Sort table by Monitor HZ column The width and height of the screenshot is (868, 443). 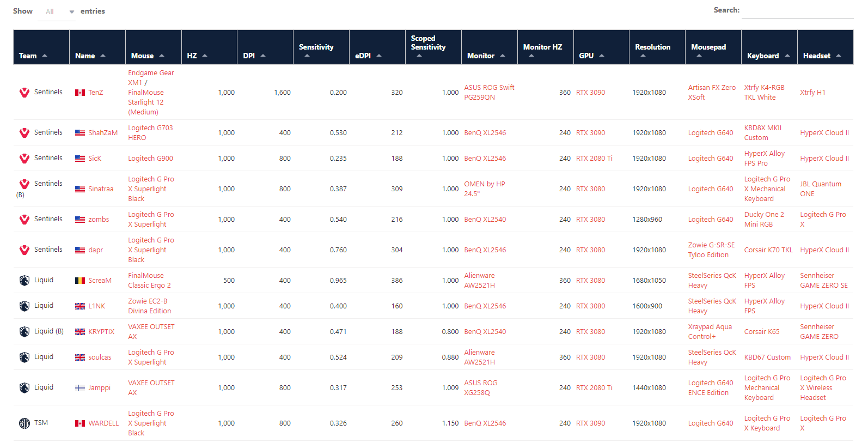coord(546,47)
